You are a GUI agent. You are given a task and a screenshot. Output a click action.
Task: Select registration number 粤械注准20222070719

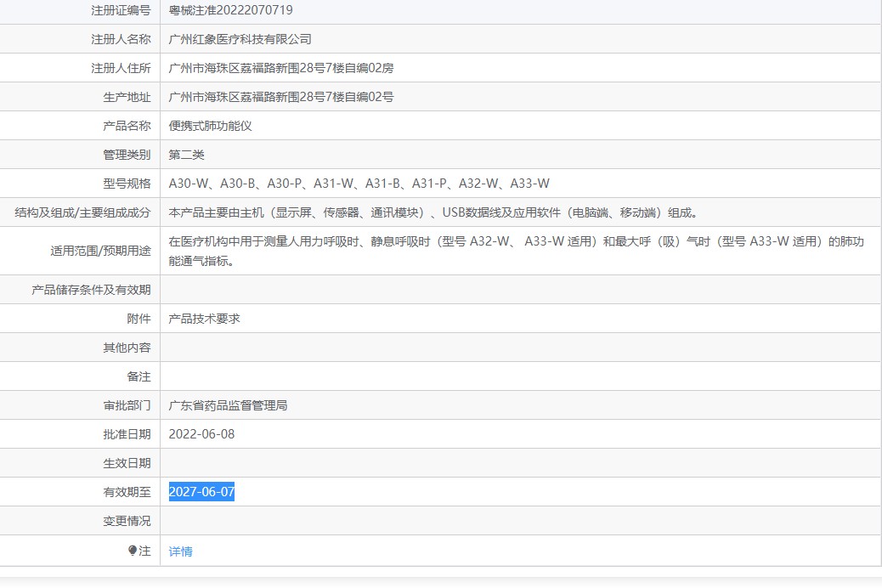pyautogui.click(x=230, y=10)
